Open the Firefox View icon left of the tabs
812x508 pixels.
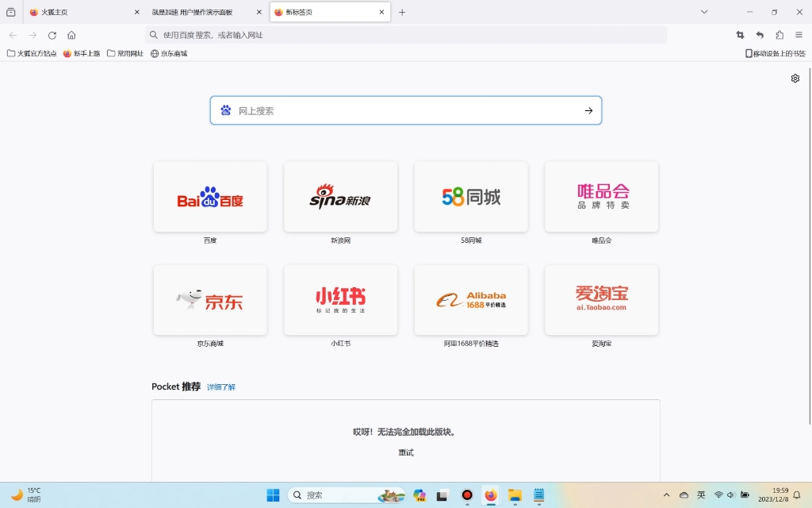[11, 12]
